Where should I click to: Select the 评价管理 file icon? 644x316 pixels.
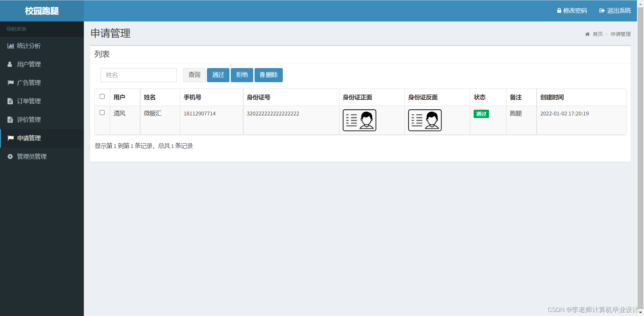[10, 119]
